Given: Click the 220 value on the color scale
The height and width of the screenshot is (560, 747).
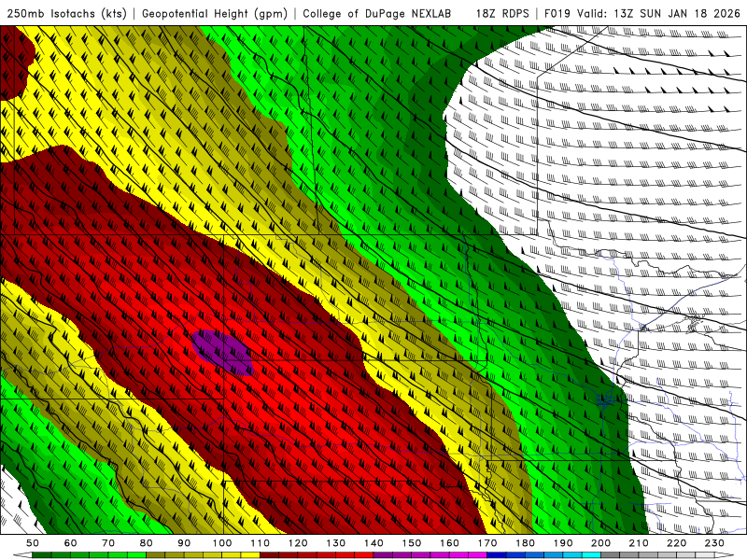Looking at the screenshot, I should coord(676,543).
